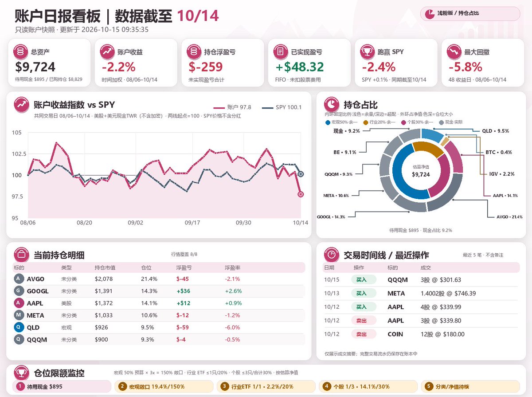Click the 个股 1/3 • 14.1%/30% chip
Viewport: 532px width, 397px height.
(x=368, y=386)
